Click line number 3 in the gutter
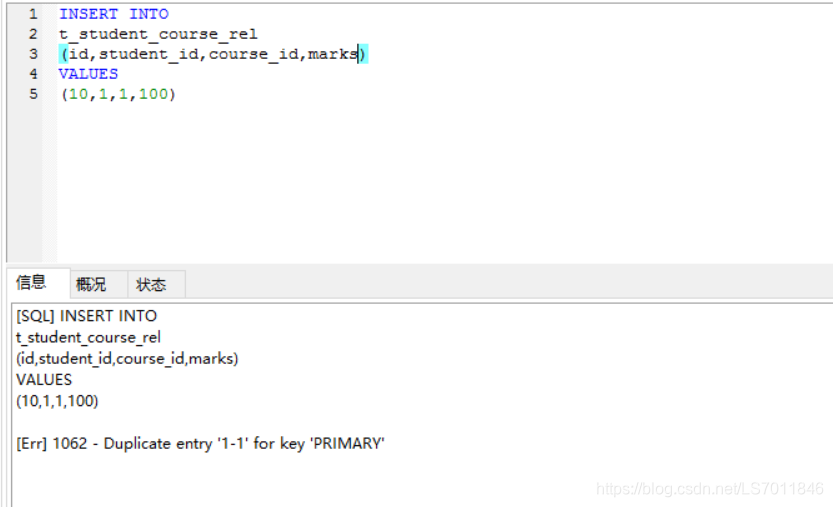This screenshot has width=833, height=507. 33,54
